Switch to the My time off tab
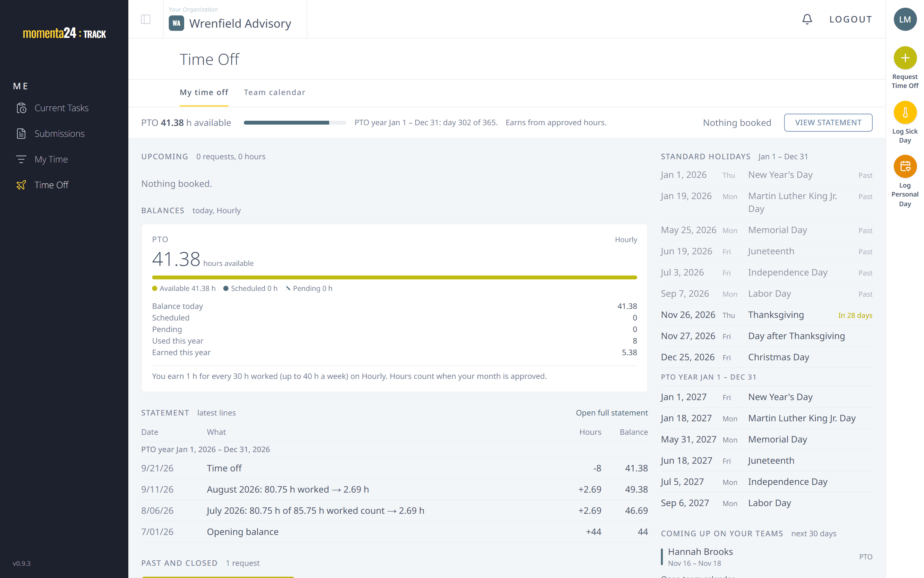This screenshot has height=578, width=924. [204, 92]
